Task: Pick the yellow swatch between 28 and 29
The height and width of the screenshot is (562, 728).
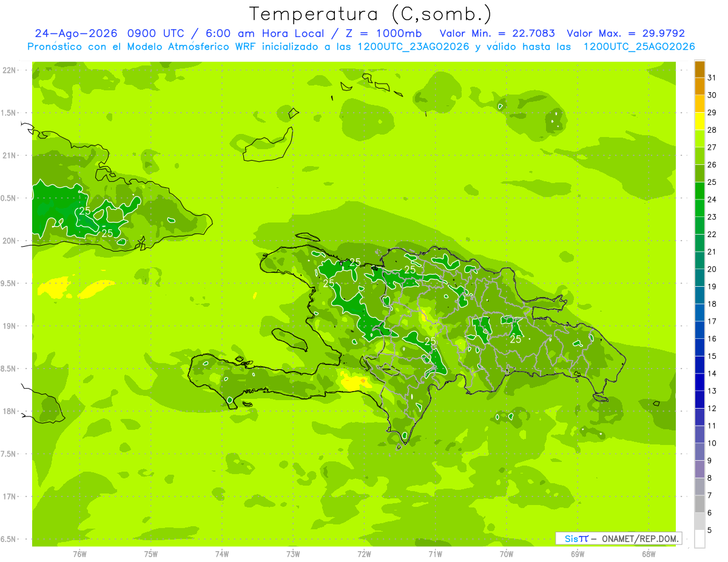Action: click(x=699, y=121)
